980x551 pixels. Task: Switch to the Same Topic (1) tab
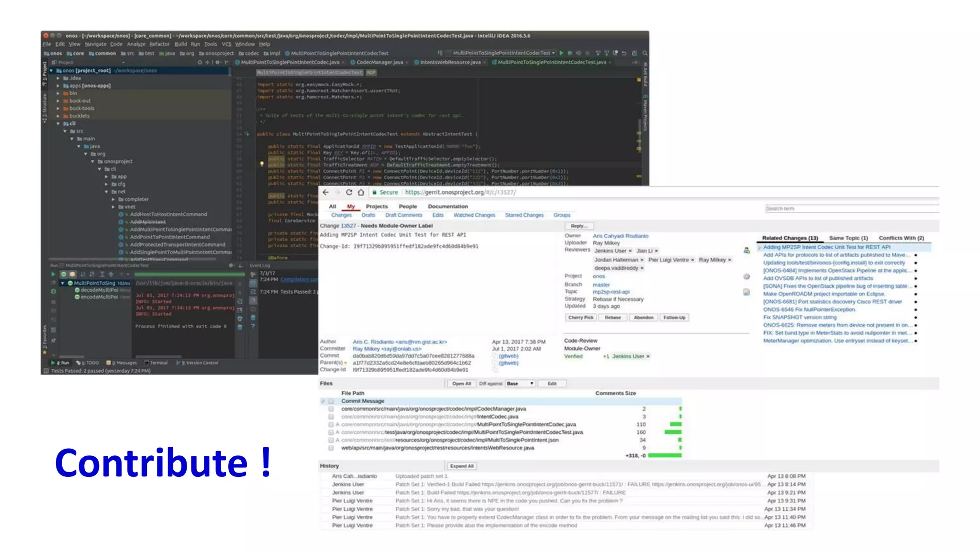pos(848,238)
